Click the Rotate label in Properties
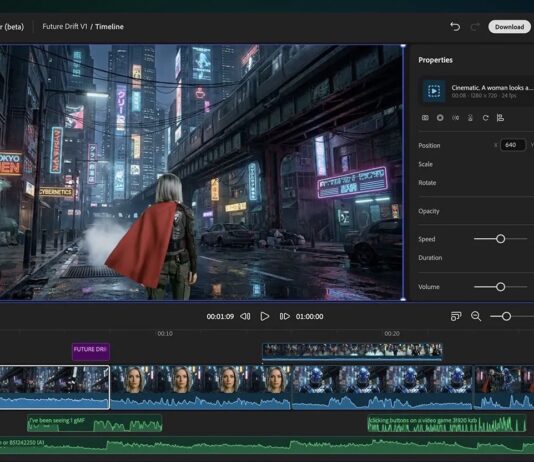The width and height of the screenshot is (534, 462). click(427, 182)
